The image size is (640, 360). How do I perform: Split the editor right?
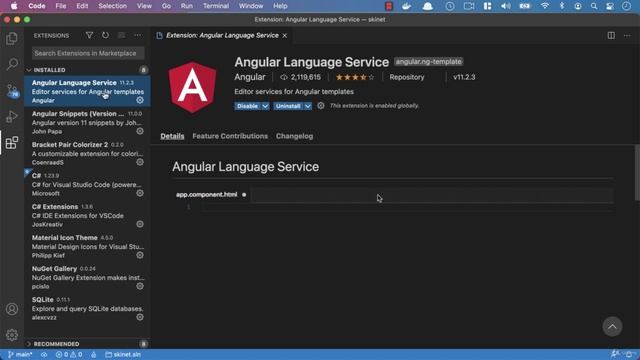(611, 36)
